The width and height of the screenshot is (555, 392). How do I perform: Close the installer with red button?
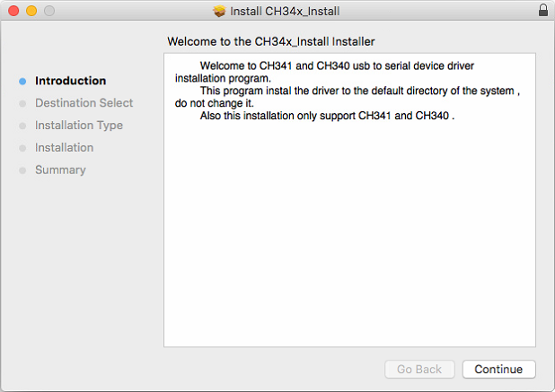tap(13, 11)
